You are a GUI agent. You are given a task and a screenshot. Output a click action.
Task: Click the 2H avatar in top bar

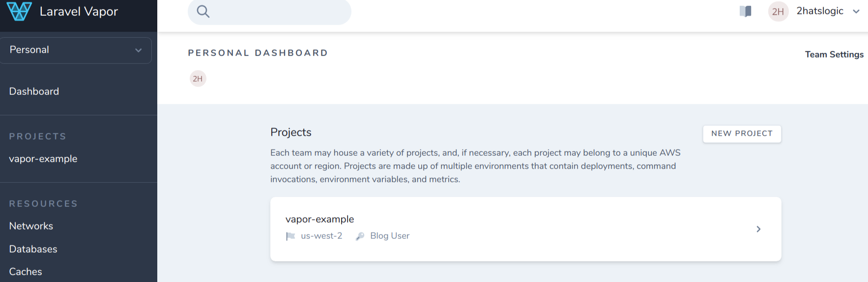coord(778,11)
